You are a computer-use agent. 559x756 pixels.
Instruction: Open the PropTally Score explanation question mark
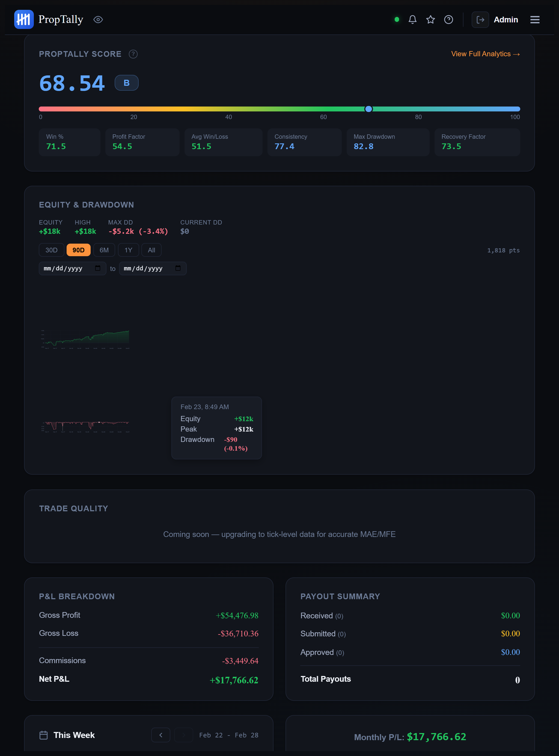point(133,54)
